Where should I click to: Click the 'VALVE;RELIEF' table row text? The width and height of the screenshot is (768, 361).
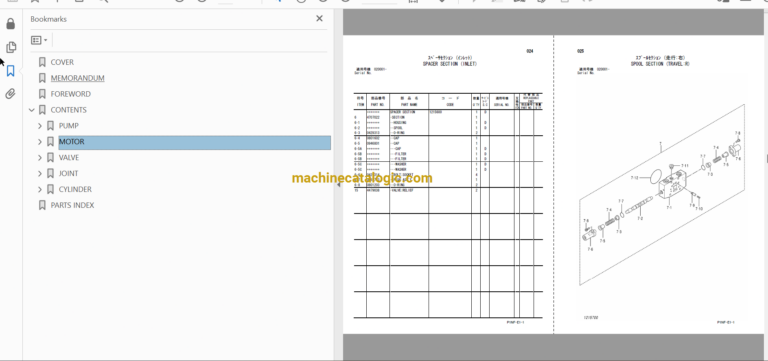click(402, 191)
